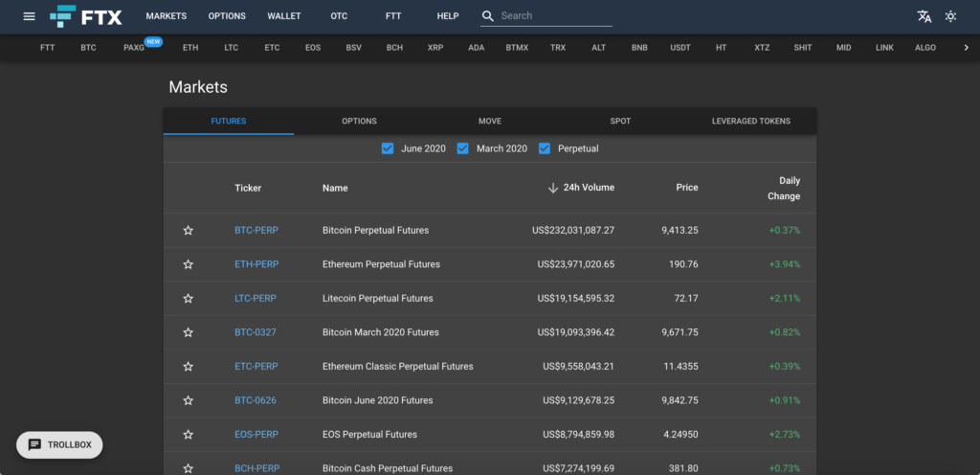Switch to the Futures tab

(229, 122)
